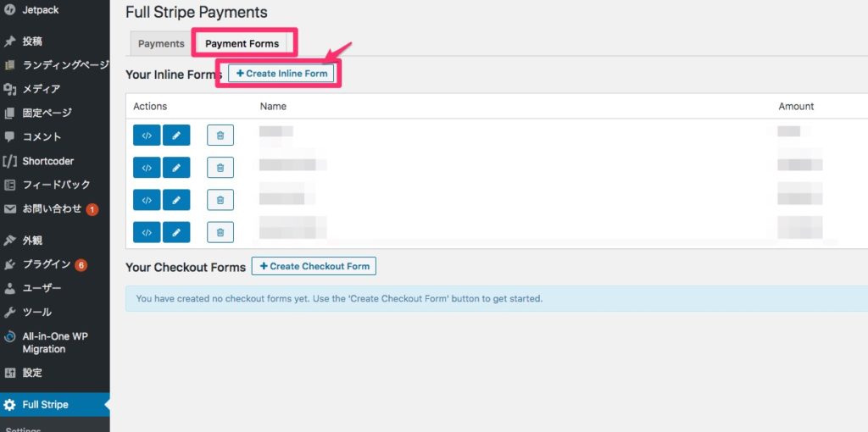Click the プラグイン plug icon

pos(9,264)
